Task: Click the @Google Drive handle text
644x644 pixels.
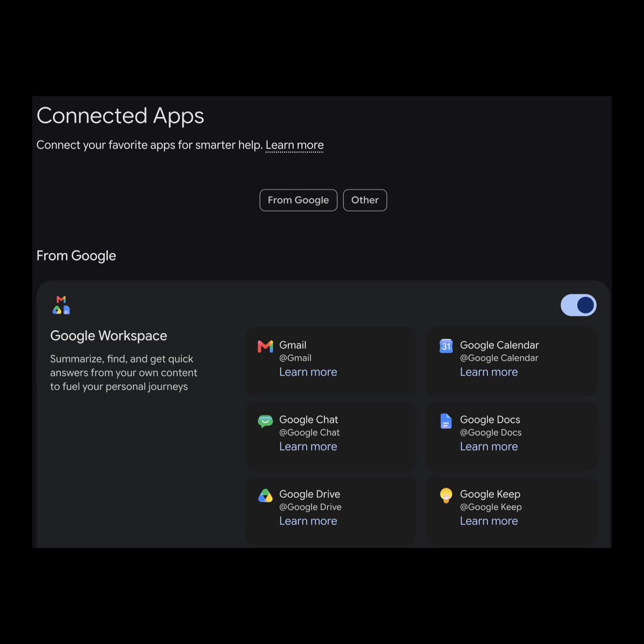Action: [310, 507]
